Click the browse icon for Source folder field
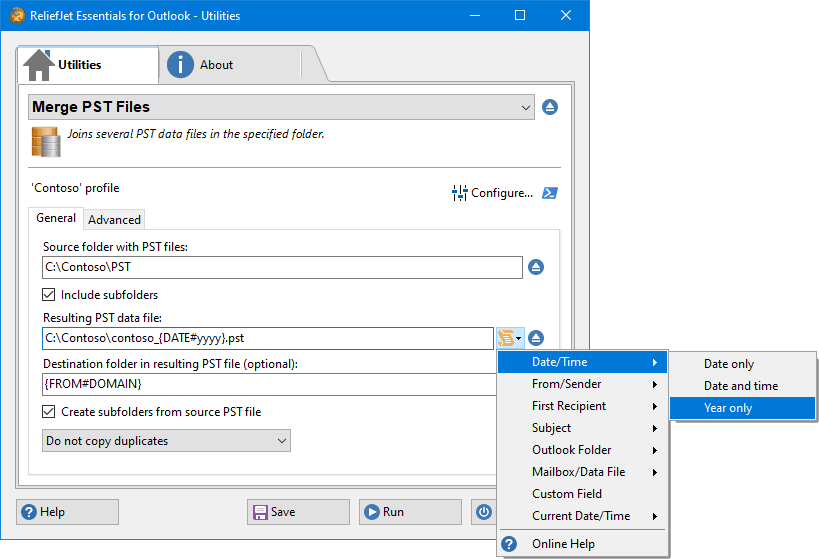 (x=536, y=267)
